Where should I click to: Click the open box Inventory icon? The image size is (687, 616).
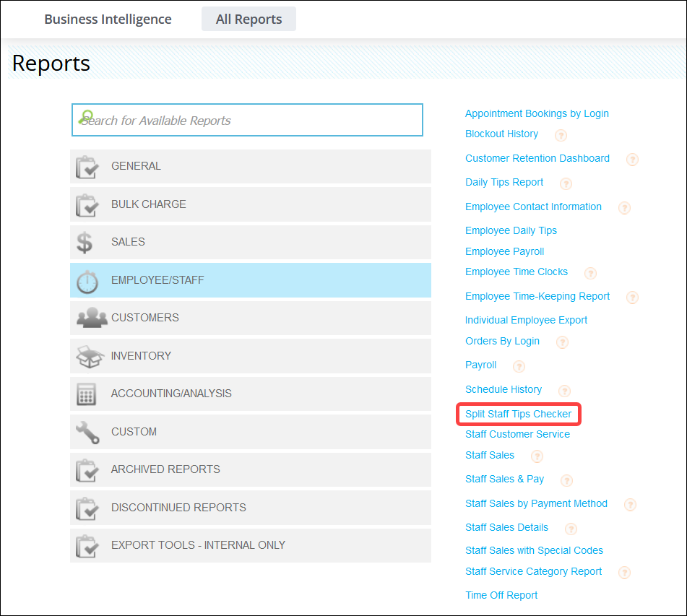click(x=90, y=356)
